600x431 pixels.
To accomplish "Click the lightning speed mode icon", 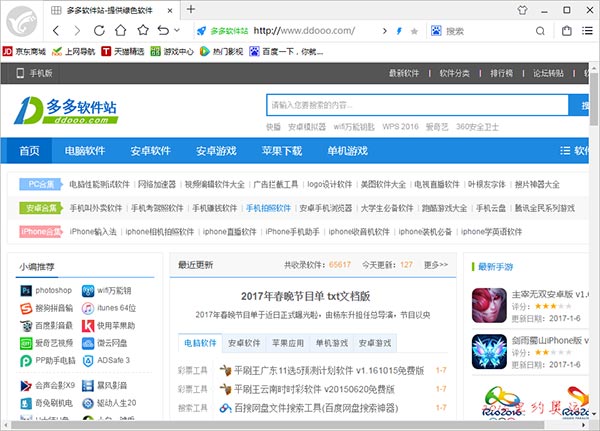I will pos(399,31).
